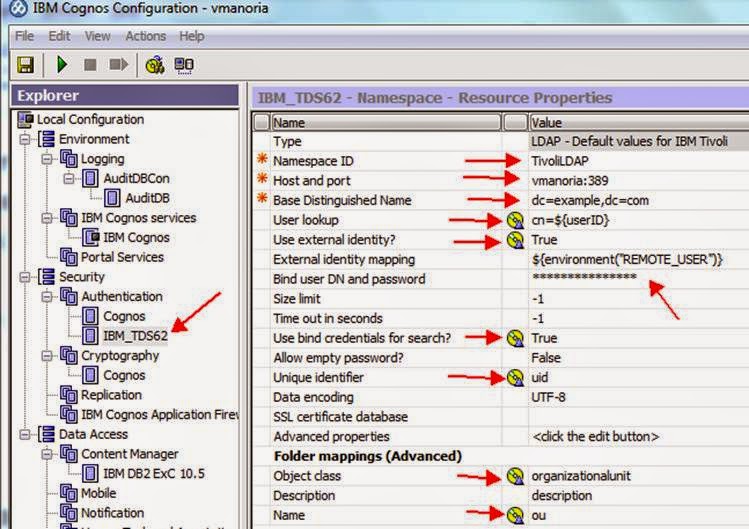The height and width of the screenshot is (529, 749).
Task: Click the Name column header
Action: coord(386,123)
